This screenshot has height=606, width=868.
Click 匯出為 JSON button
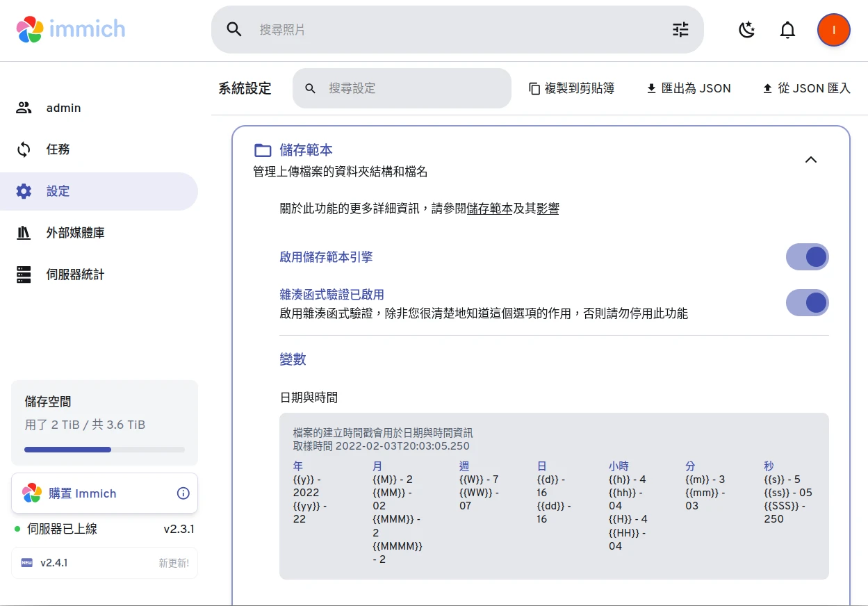tap(689, 88)
